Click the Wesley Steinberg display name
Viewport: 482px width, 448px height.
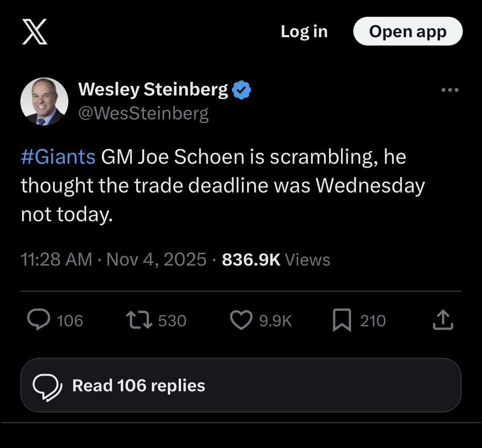click(x=153, y=89)
